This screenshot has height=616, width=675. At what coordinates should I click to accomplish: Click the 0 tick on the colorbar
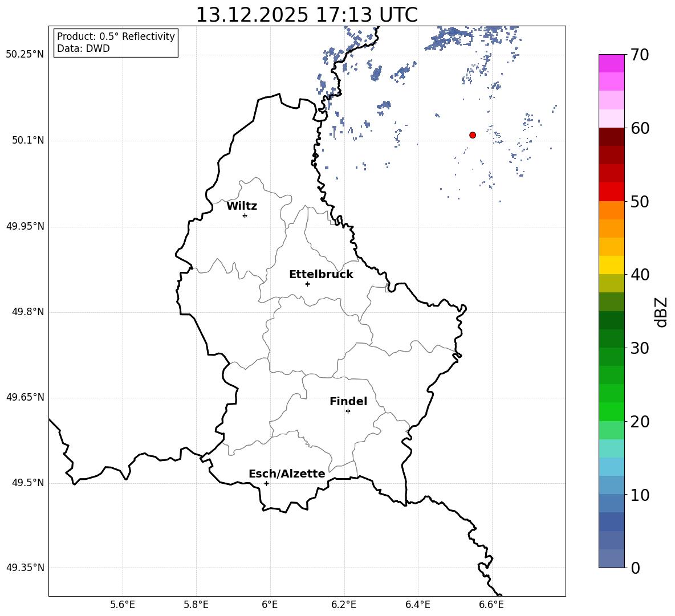click(636, 568)
